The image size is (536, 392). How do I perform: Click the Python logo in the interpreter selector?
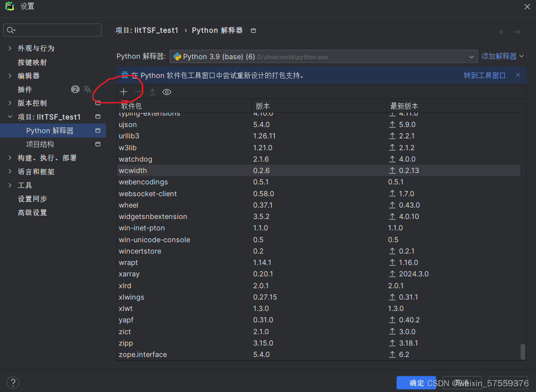177,56
